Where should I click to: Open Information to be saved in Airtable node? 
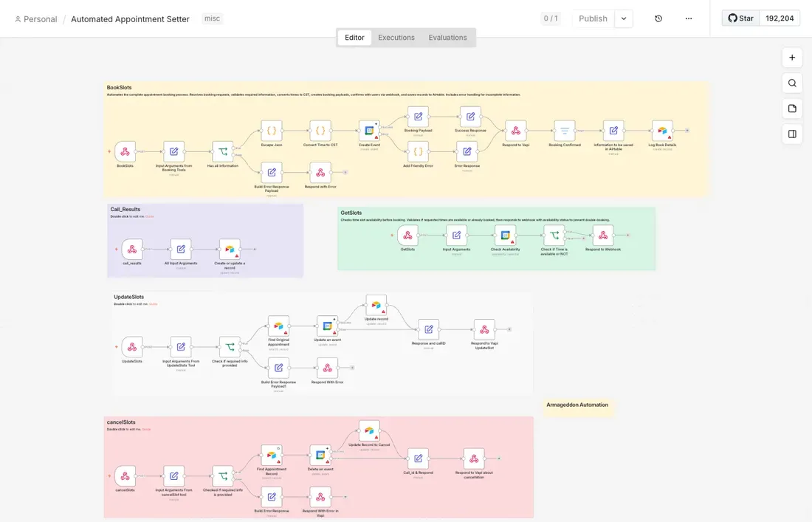(613, 131)
